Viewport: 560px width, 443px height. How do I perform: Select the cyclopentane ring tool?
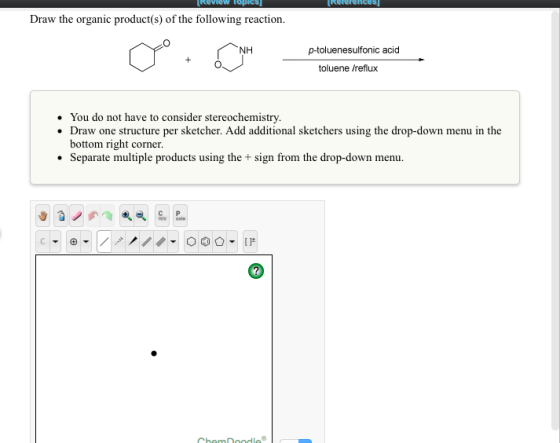[x=220, y=242]
